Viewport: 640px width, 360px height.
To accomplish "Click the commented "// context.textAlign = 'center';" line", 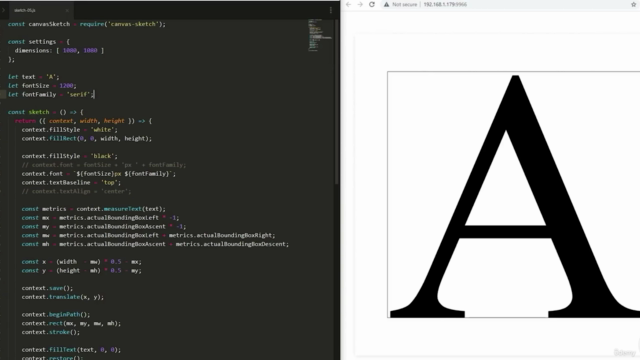I will (76, 191).
